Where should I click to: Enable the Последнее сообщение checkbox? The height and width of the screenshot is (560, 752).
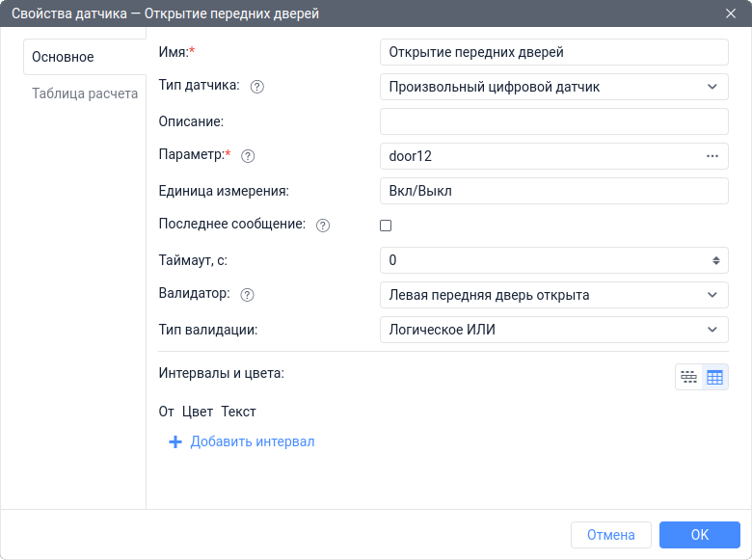click(x=387, y=226)
